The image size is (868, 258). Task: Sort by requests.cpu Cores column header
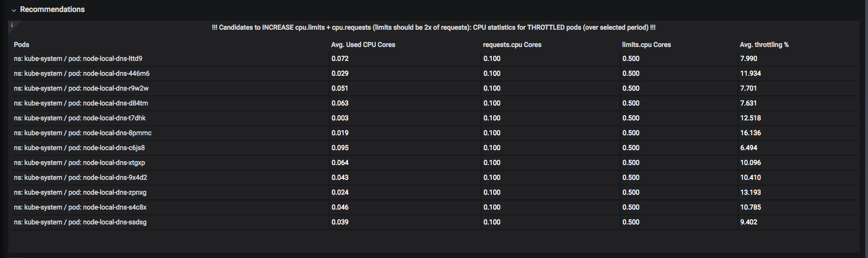(512, 45)
